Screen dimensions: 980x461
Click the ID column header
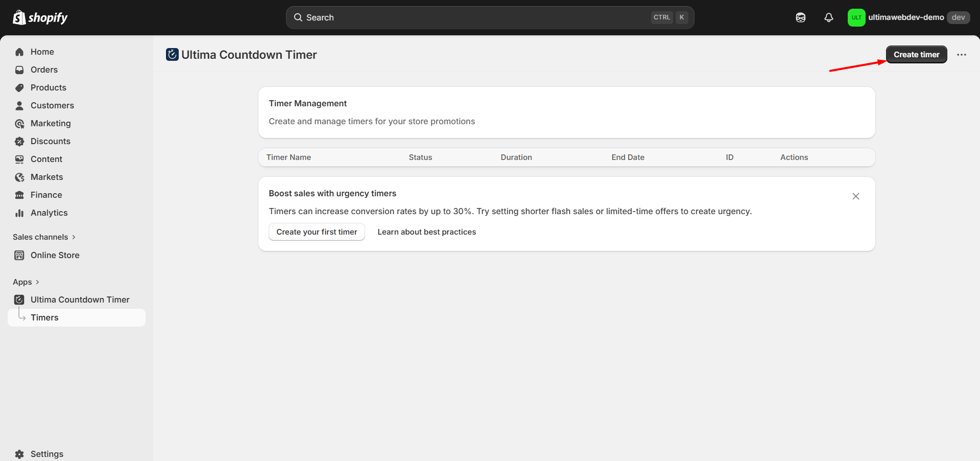(x=730, y=157)
